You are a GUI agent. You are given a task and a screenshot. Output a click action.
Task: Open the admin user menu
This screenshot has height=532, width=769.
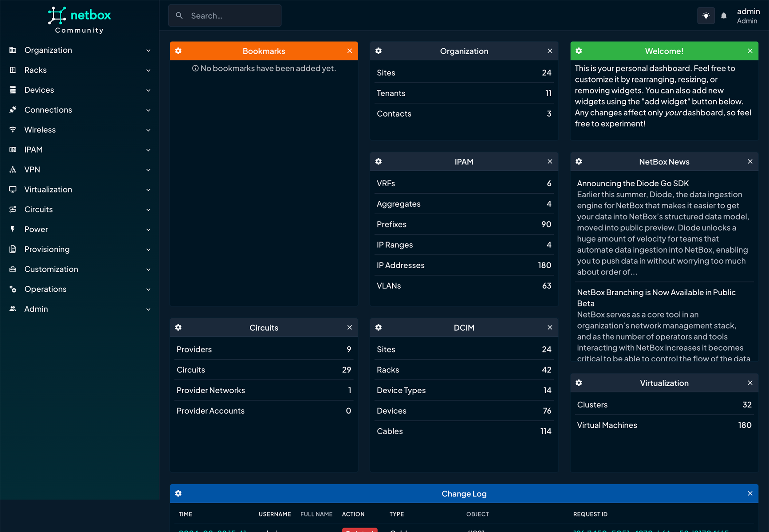[748, 16]
